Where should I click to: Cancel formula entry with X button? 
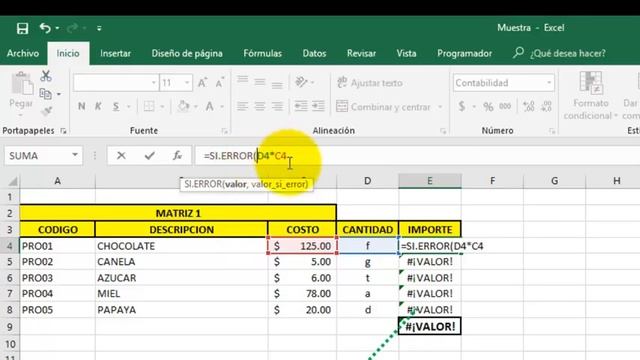[121, 156]
